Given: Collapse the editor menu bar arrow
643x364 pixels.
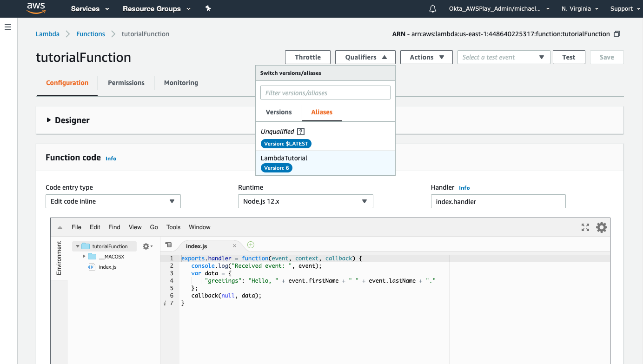Looking at the screenshot, I should pyautogui.click(x=60, y=227).
